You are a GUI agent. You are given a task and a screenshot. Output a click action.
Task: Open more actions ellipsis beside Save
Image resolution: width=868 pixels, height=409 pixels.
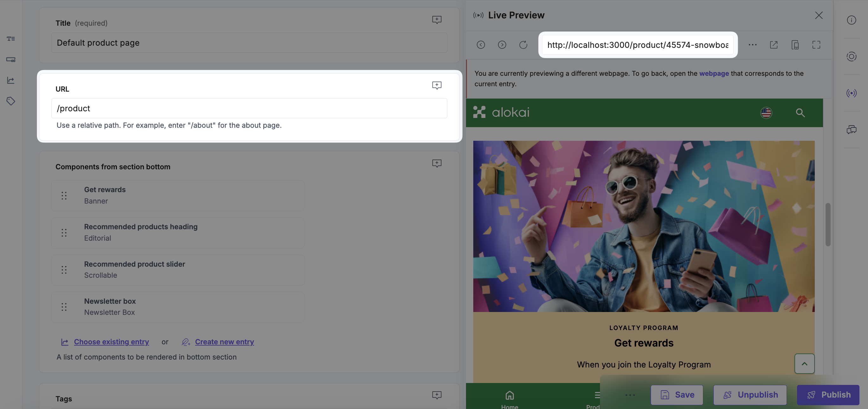630,395
